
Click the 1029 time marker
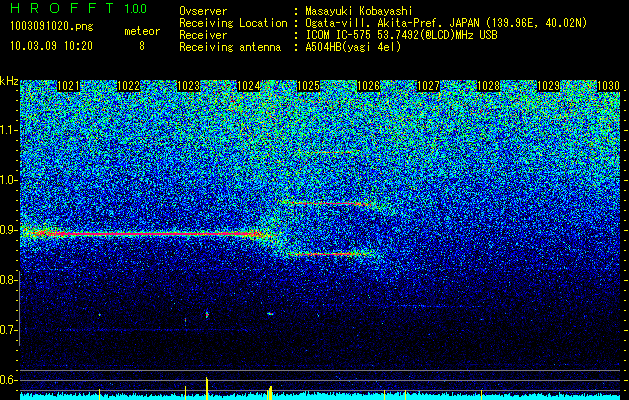tap(548, 86)
